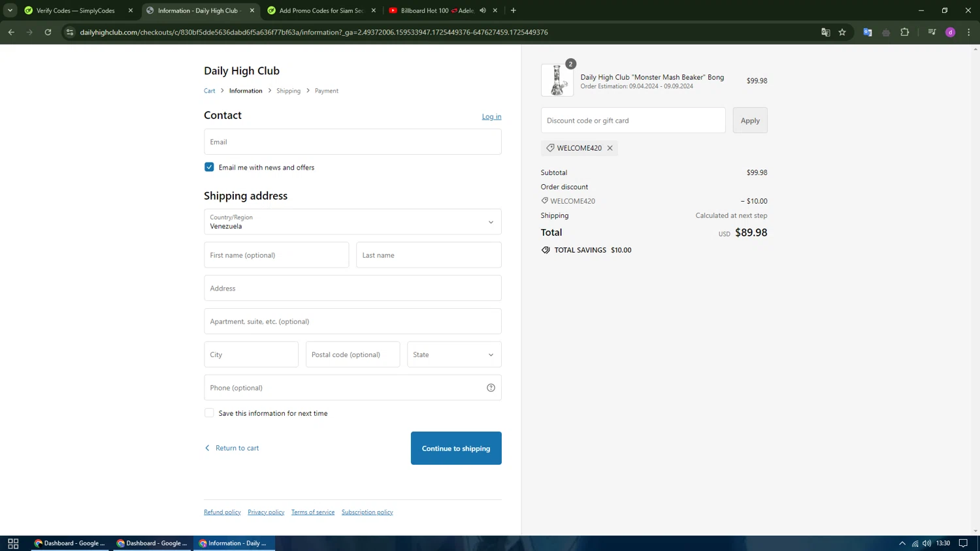Open the tab search dropdown arrow
This screenshot has height=551, width=980.
click(10, 10)
